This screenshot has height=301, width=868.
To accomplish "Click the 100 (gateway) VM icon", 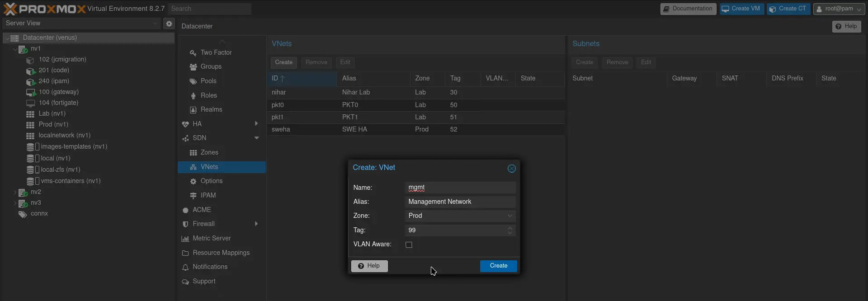I will [31, 92].
